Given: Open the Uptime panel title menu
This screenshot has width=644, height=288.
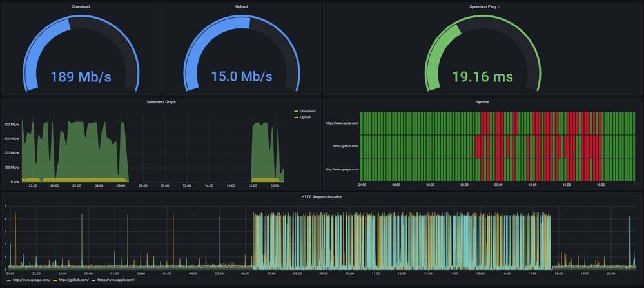Looking at the screenshot, I should coord(483,102).
